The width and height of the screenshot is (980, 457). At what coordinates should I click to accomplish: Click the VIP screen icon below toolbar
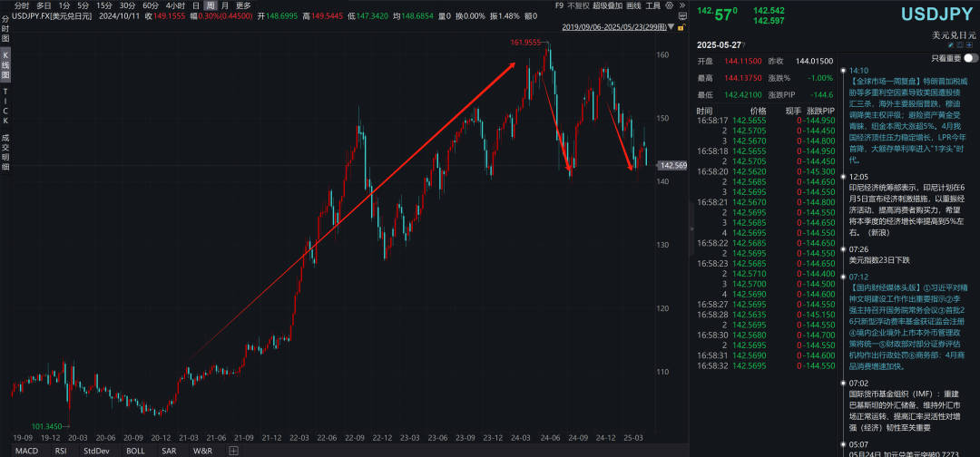[x=681, y=15]
